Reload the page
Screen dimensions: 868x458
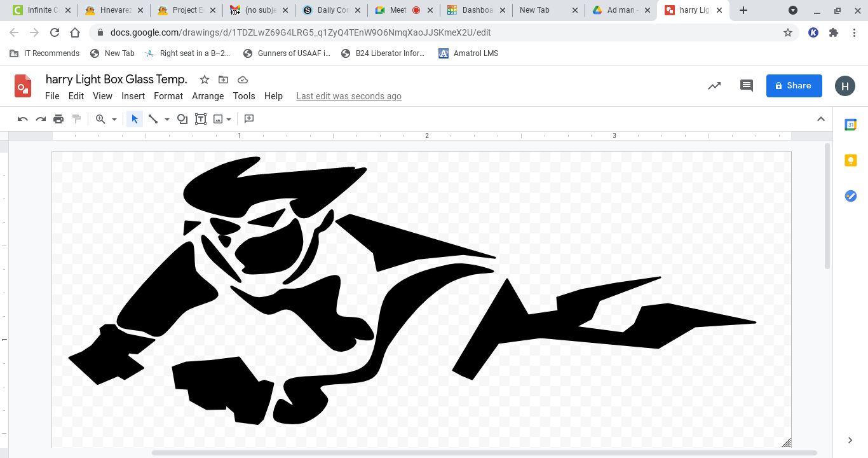tap(55, 32)
